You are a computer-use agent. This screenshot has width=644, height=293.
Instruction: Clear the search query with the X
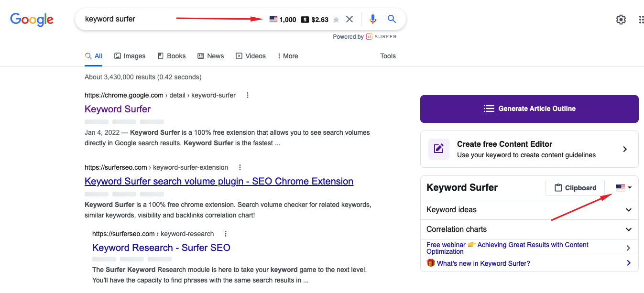[x=349, y=19]
